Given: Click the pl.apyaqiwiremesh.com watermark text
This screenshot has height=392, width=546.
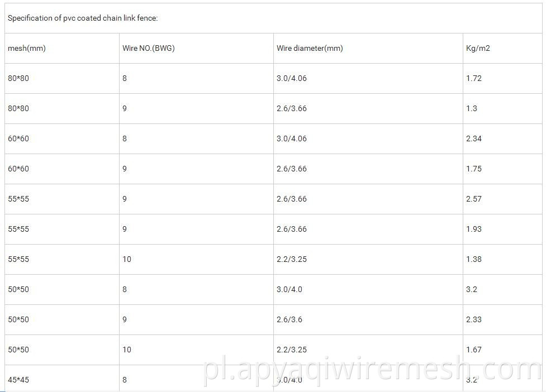Looking at the screenshot, I should (372, 370).
